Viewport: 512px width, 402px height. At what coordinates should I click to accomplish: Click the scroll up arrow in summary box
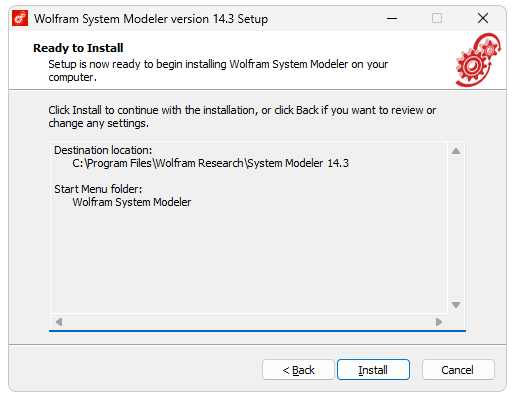[456, 151]
